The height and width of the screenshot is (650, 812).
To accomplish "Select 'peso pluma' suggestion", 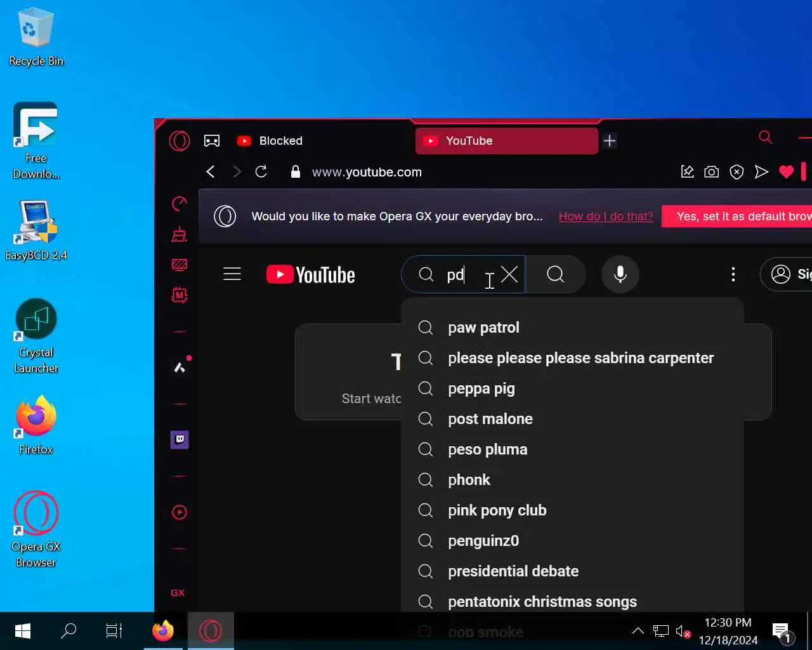I will click(x=572, y=449).
